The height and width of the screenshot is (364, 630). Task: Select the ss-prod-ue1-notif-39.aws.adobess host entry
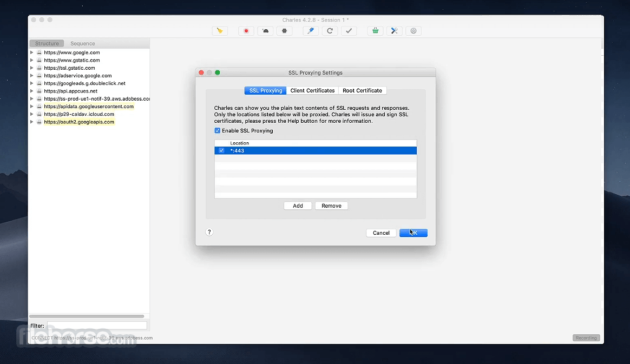click(96, 99)
